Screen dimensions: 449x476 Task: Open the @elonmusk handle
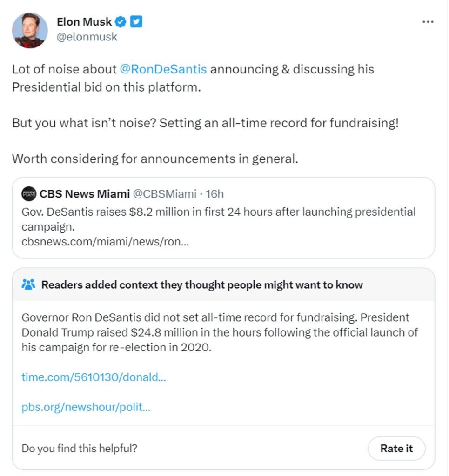click(x=87, y=37)
